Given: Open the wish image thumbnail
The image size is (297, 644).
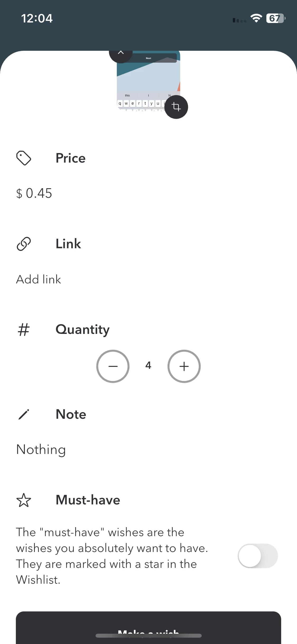Looking at the screenshot, I should pyautogui.click(x=148, y=81).
